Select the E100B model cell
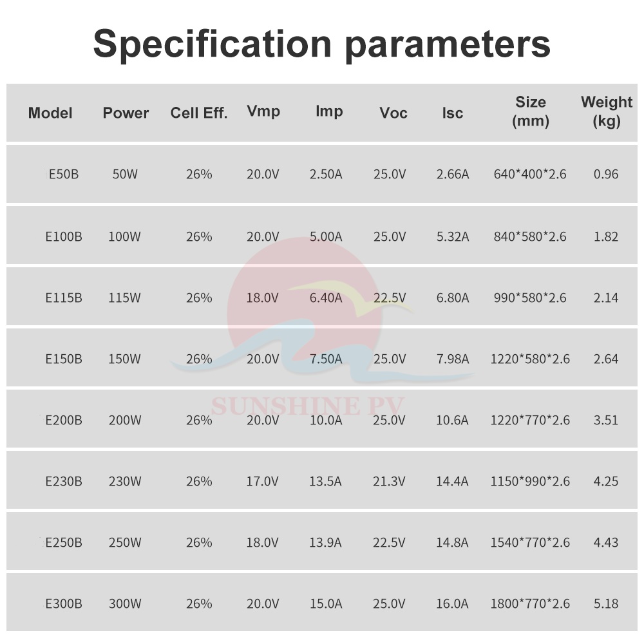The width and height of the screenshot is (644, 644). coord(64,236)
